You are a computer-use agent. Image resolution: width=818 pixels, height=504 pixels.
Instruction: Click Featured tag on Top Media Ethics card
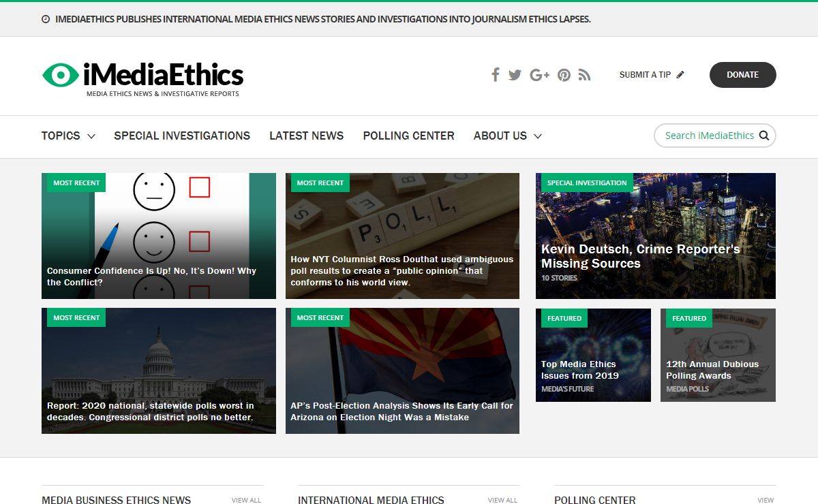click(x=564, y=318)
